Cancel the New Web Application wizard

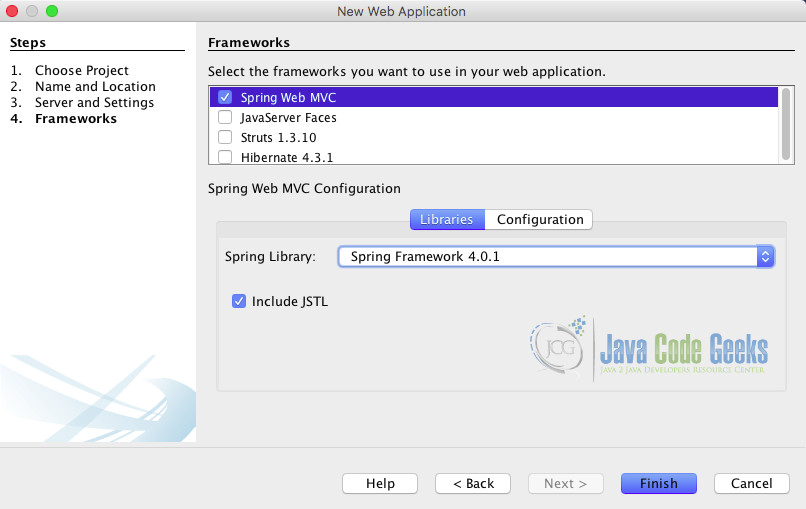click(752, 483)
